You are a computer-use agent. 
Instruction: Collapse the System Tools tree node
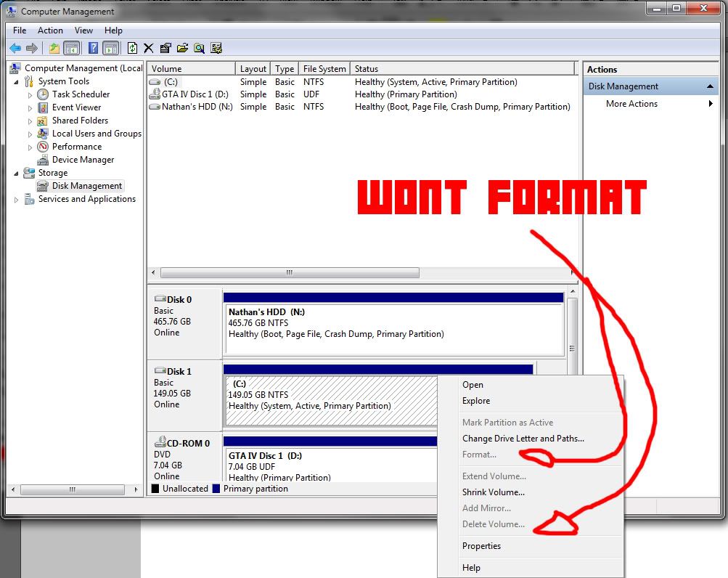pyautogui.click(x=17, y=81)
